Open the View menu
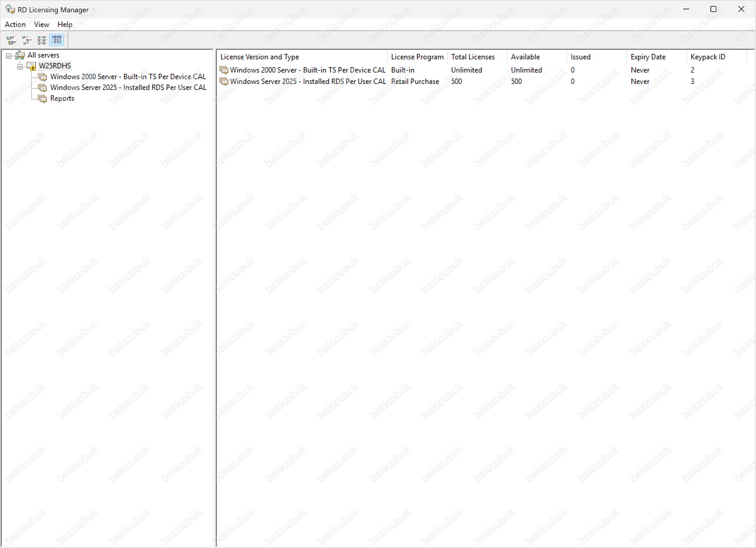This screenshot has width=756, height=548. [41, 24]
